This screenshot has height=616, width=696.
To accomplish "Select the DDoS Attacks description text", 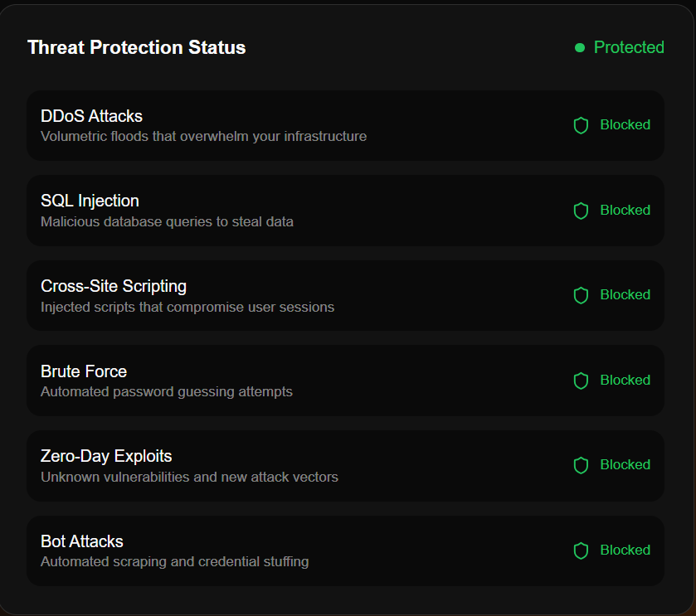I will pos(203,136).
